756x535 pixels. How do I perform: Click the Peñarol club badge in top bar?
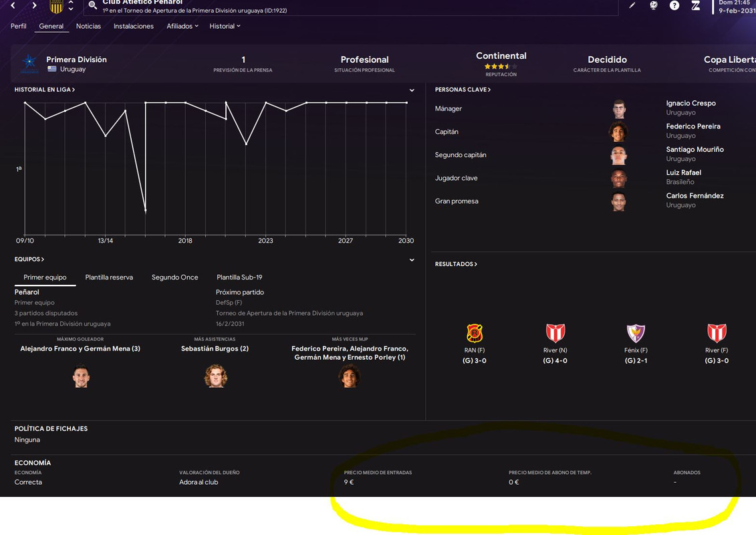56,6
